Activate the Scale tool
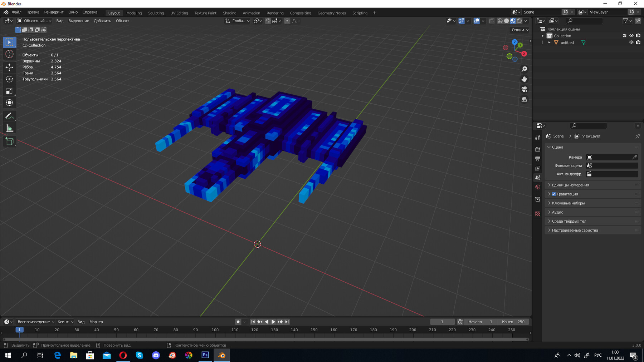The width and height of the screenshot is (644, 362). pyautogui.click(x=10, y=91)
